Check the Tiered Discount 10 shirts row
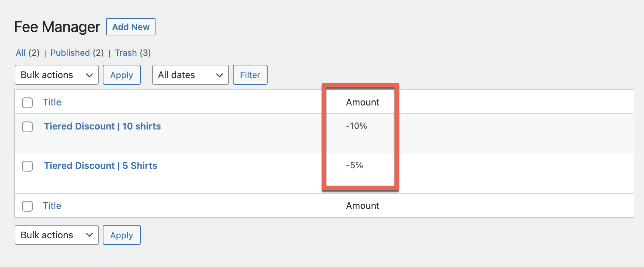Image resolution: width=644 pixels, height=267 pixels. pos(27,127)
